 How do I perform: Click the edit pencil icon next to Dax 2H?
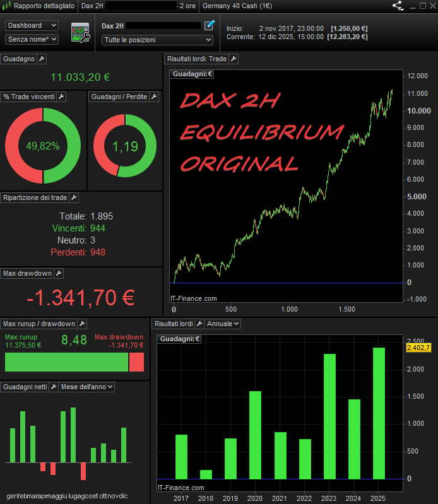pos(210,25)
